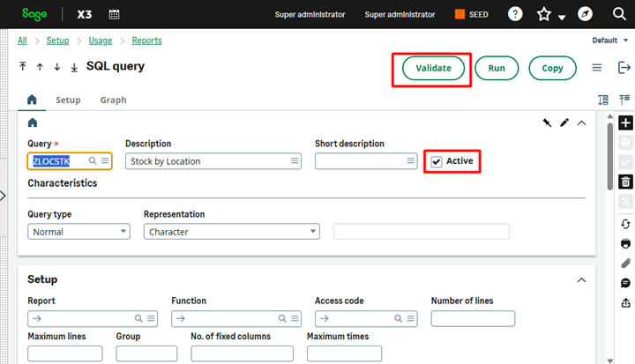Screen dimensions: 635x364
Task: Click the delete trash icon in sidebar
Action: (x=625, y=182)
